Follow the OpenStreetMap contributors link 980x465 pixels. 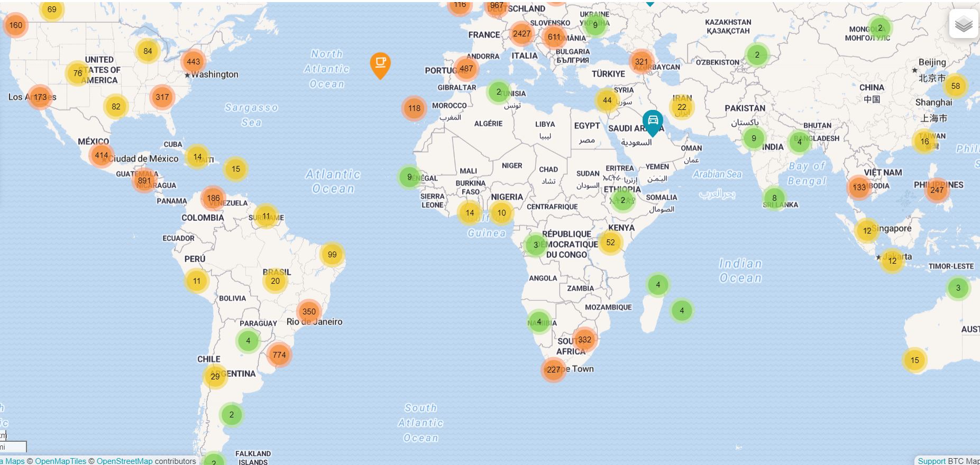point(124,461)
